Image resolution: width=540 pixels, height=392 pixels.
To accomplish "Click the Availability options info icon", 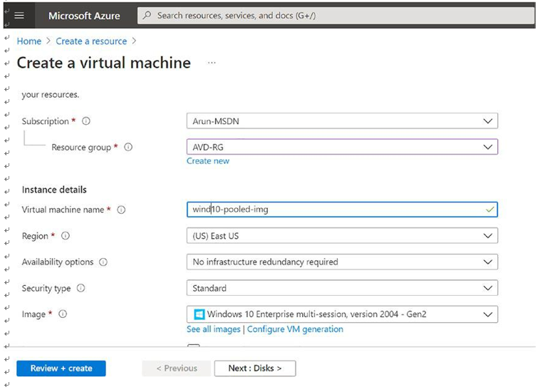I will 103,262.
